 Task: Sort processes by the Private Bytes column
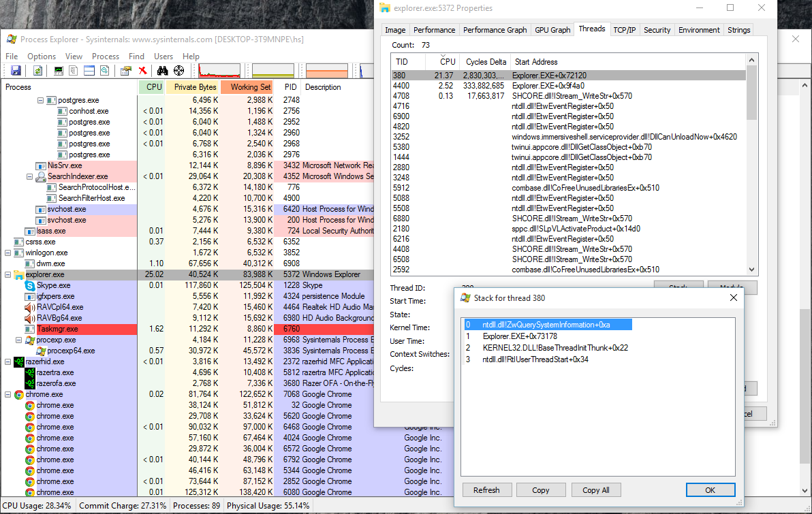coord(193,87)
